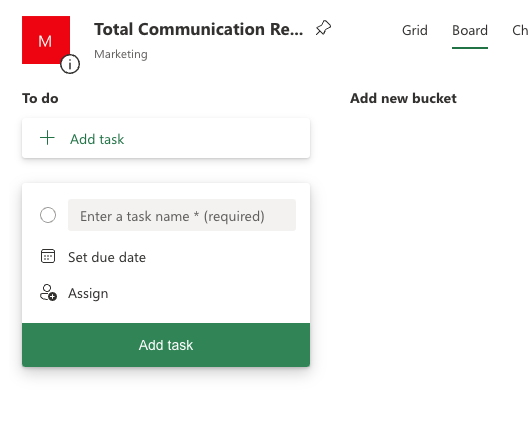Click the pin icon beside plan title

(x=323, y=28)
